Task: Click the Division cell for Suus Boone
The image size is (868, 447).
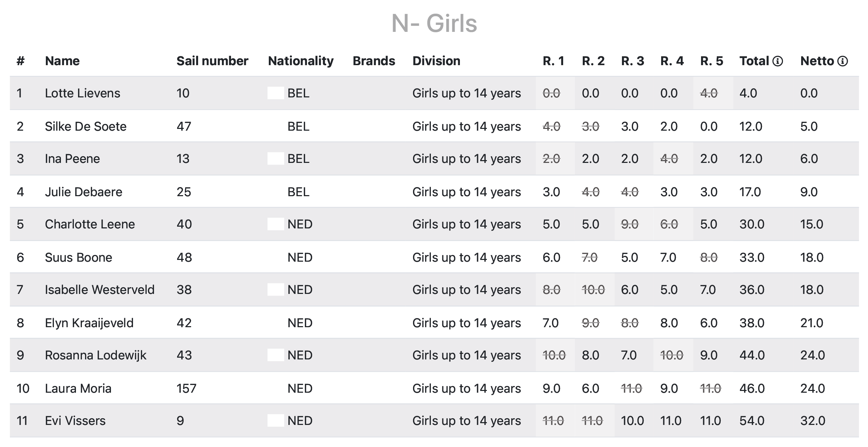Action: tap(467, 257)
